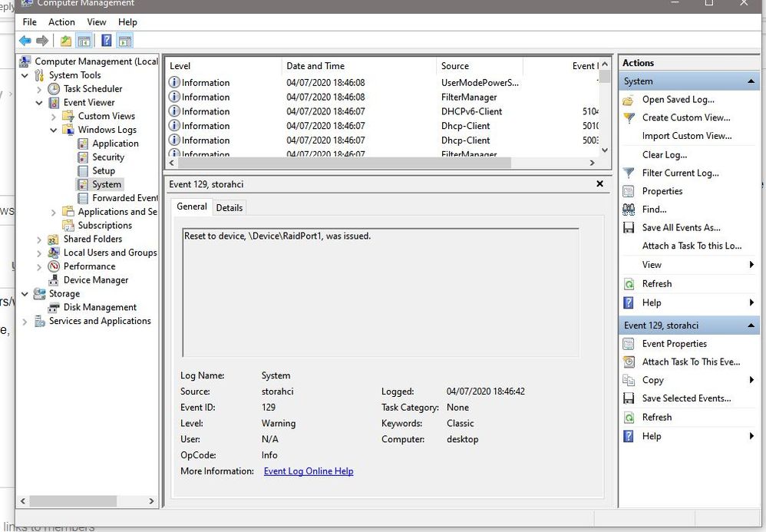
Task: Click the event list's horizontal scrollbar
Action: (x=345, y=163)
